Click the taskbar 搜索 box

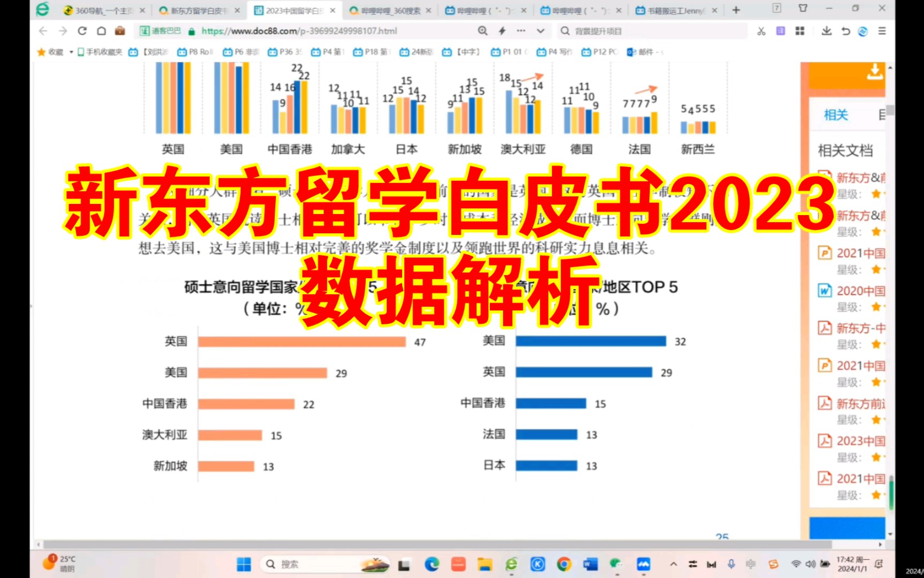click(x=326, y=564)
